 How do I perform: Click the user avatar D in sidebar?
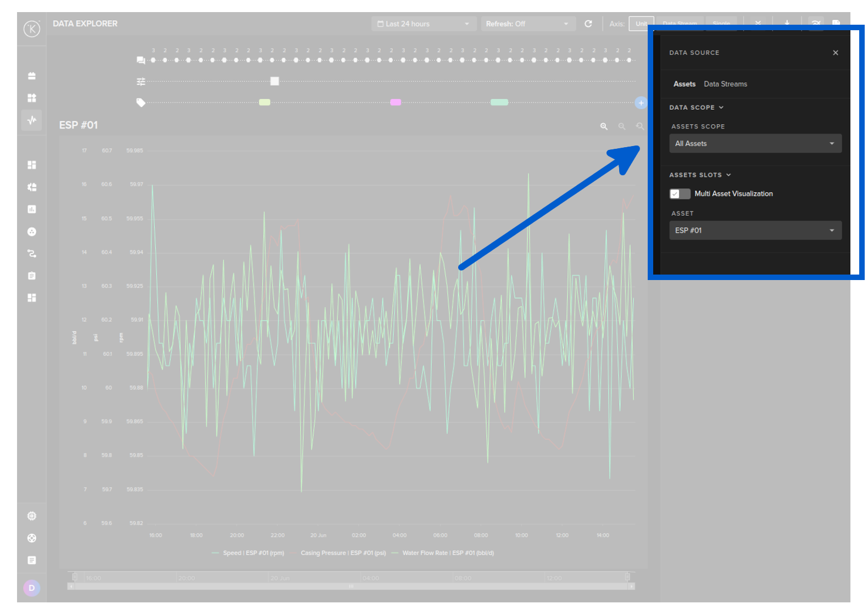click(32, 588)
